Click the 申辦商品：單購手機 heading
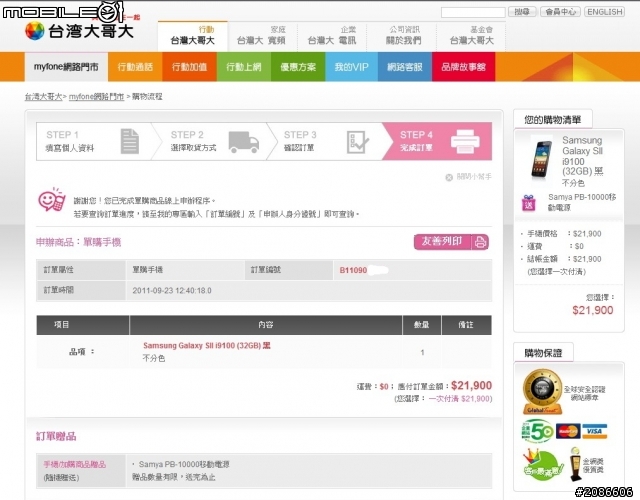The width and height of the screenshot is (640, 500). 78,242
